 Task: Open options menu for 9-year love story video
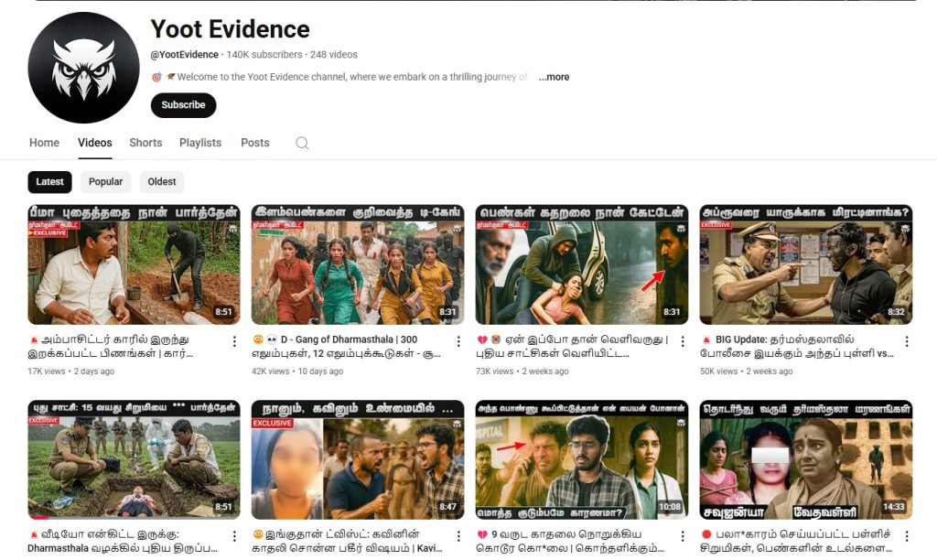pyautogui.click(x=683, y=536)
